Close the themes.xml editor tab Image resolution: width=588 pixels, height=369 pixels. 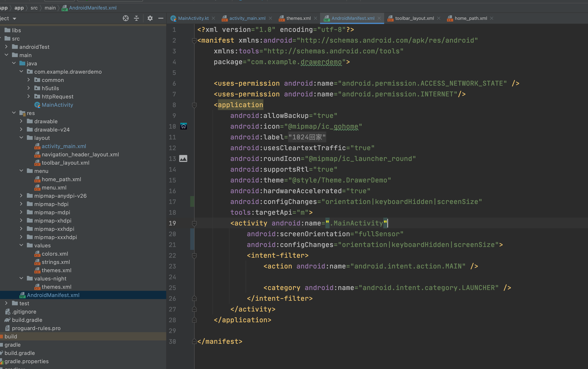[x=316, y=18]
